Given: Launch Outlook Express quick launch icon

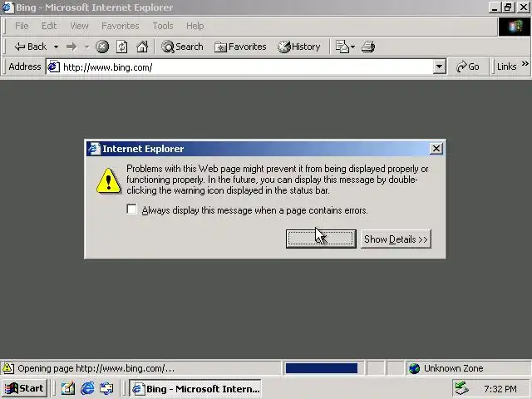Looking at the screenshot, I should (106, 388).
